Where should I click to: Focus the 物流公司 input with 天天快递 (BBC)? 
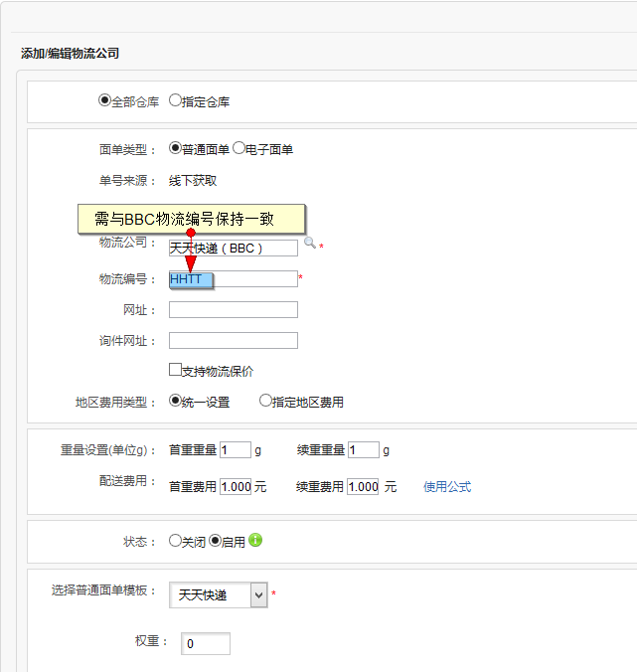pyautogui.click(x=234, y=249)
